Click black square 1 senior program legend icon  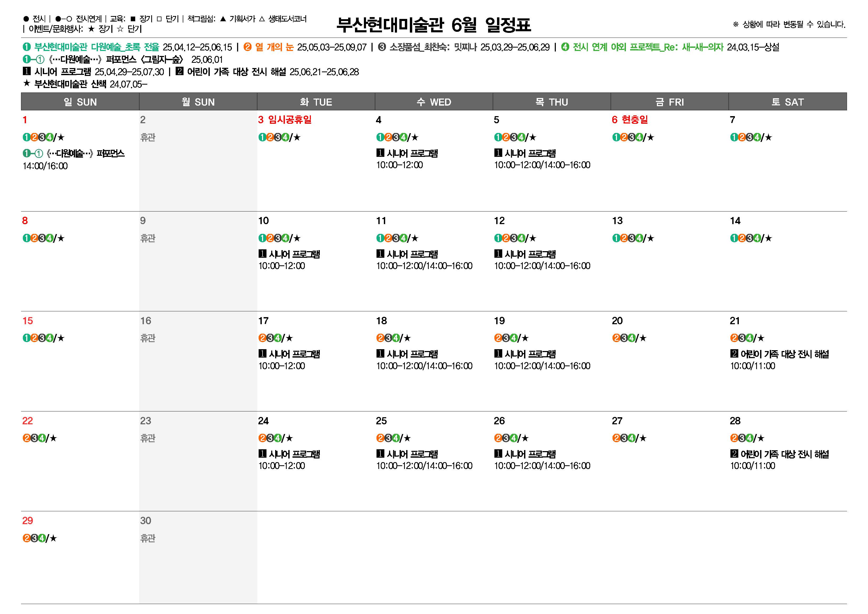pos(27,71)
